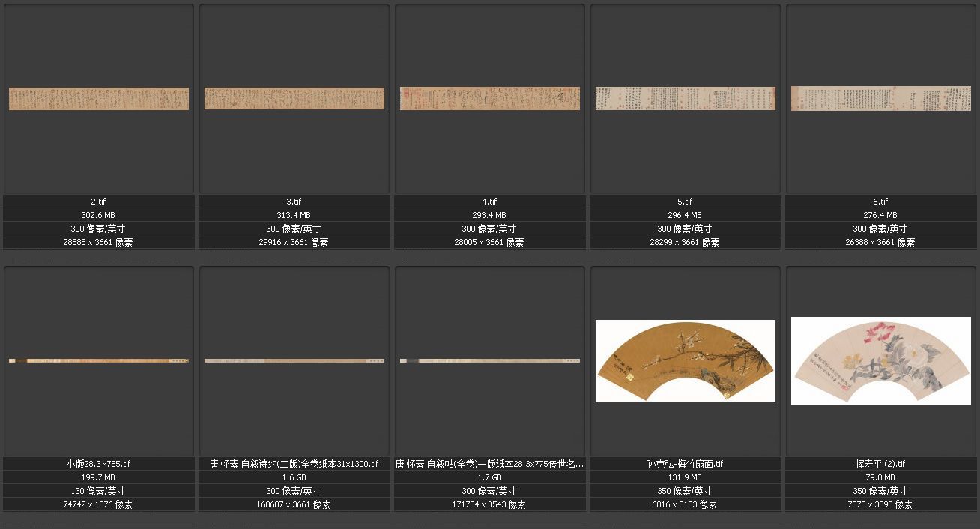The image size is (980, 529).
Task: Select the 孙克弘-梅竹扇面 fan painting thumbnail
Action: [686, 361]
